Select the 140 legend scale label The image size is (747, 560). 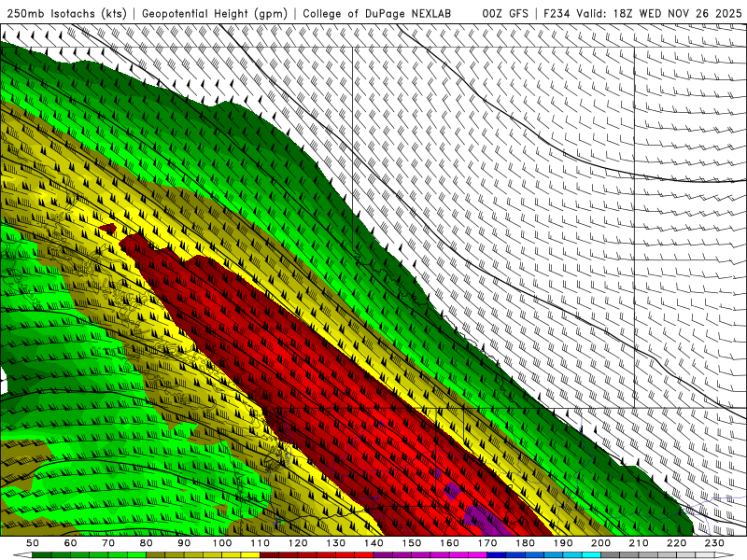(373, 543)
